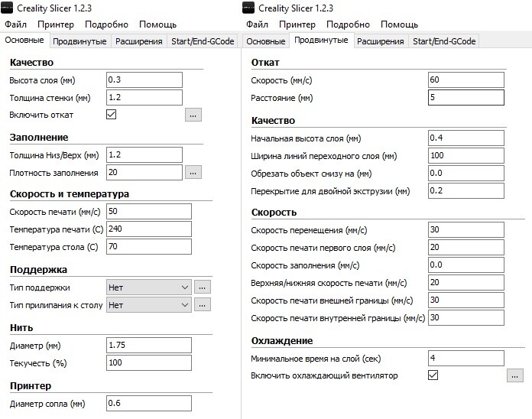Toggle the Включить откат checkbox

112,115
